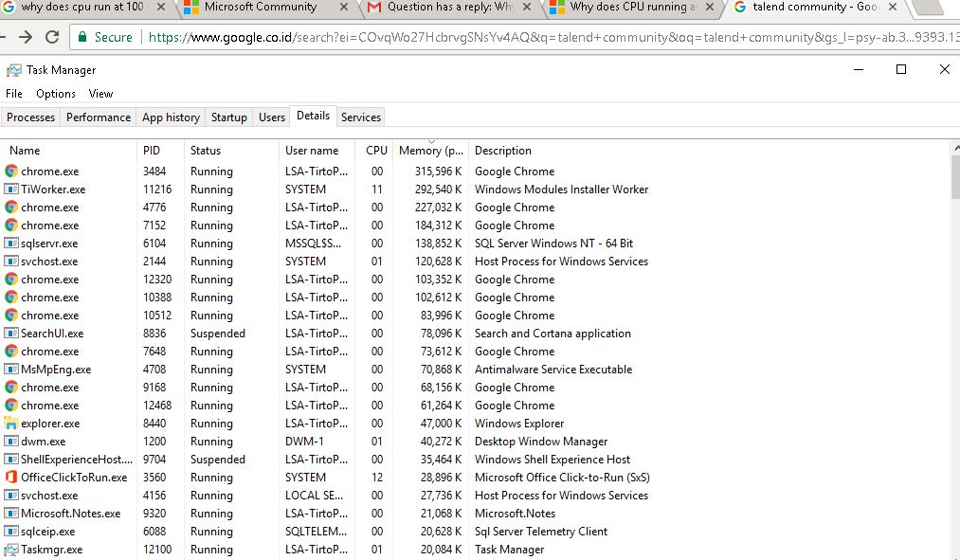This screenshot has width=960, height=560.
Task: Go forward in Chrome browser
Action: click(x=25, y=37)
